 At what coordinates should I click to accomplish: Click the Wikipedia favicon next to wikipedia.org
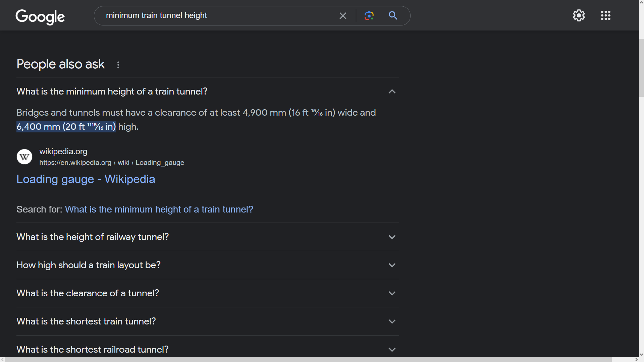pos(24,157)
